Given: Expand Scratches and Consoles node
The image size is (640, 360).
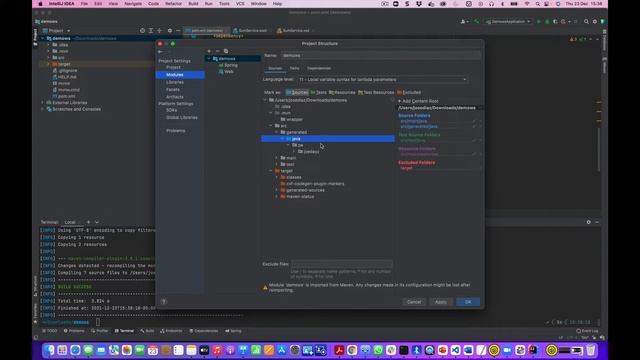Looking at the screenshot, I should 43,109.
